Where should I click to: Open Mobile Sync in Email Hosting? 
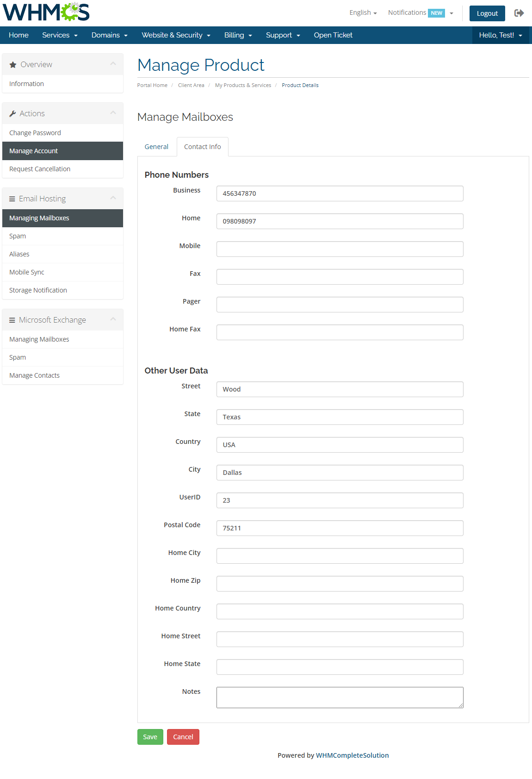point(62,272)
